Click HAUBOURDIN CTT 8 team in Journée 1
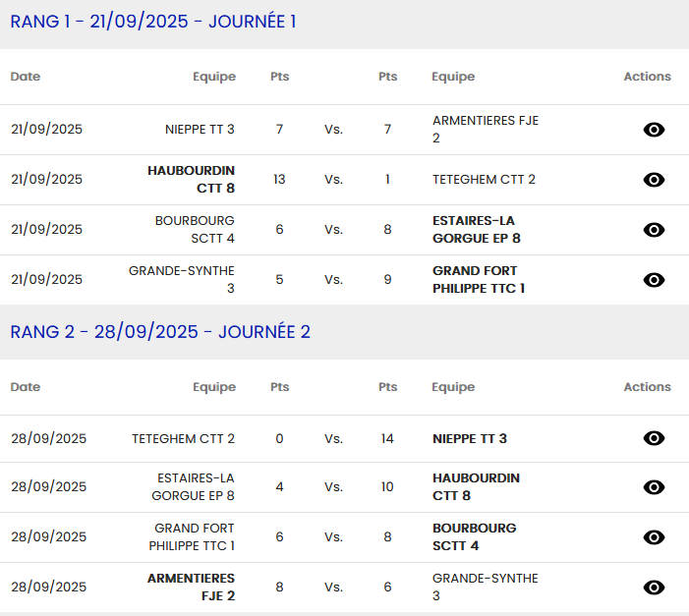This screenshot has height=616, width=689. [x=192, y=179]
